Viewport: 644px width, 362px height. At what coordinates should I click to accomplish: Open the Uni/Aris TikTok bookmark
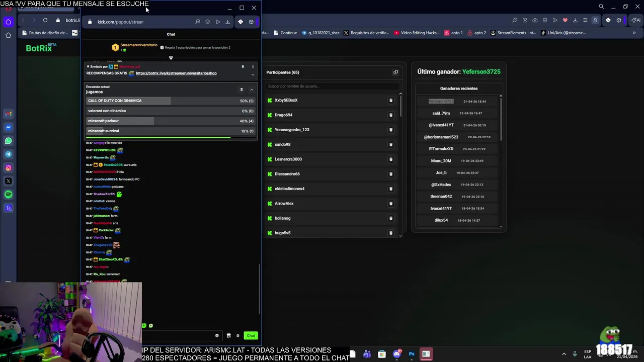click(x=563, y=33)
